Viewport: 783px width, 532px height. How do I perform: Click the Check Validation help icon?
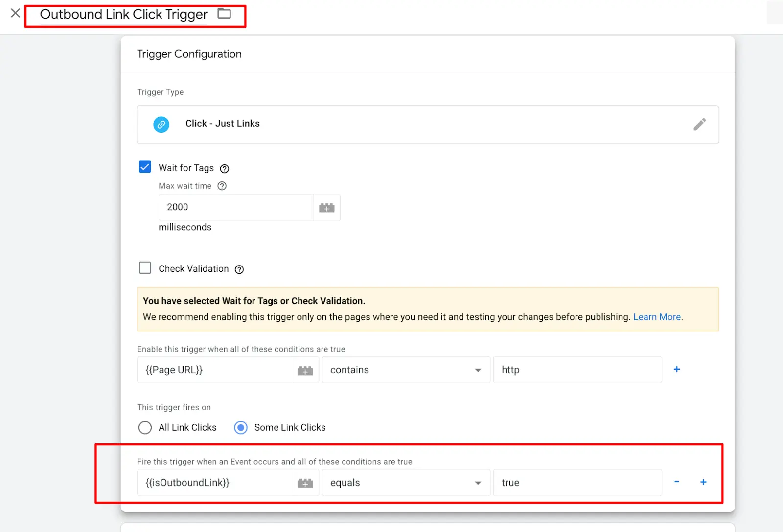pos(239,269)
